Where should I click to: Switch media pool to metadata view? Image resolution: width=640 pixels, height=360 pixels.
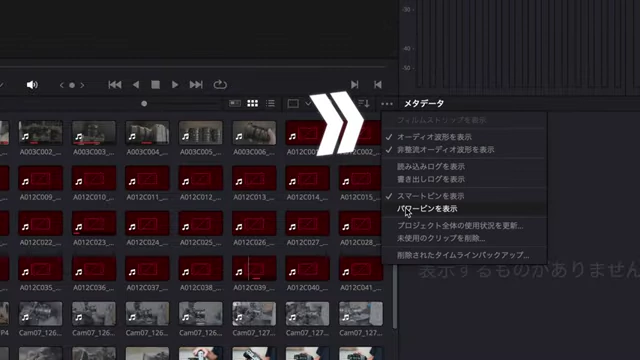(235, 104)
